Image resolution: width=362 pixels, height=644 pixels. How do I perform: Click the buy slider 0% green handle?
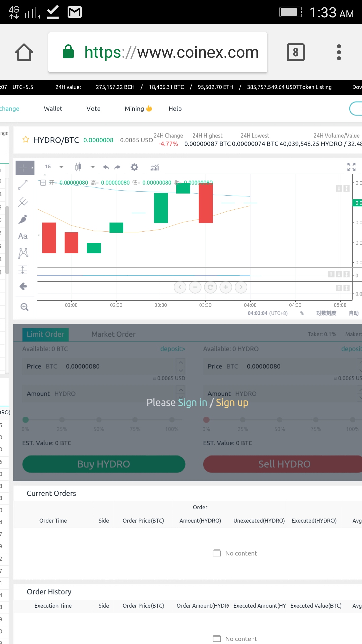tap(26, 420)
